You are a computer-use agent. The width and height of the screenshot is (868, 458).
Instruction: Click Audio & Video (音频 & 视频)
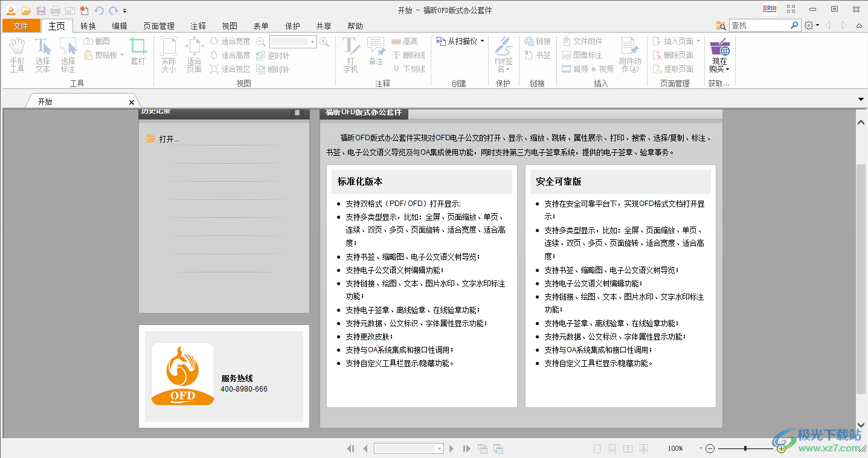pyautogui.click(x=588, y=69)
